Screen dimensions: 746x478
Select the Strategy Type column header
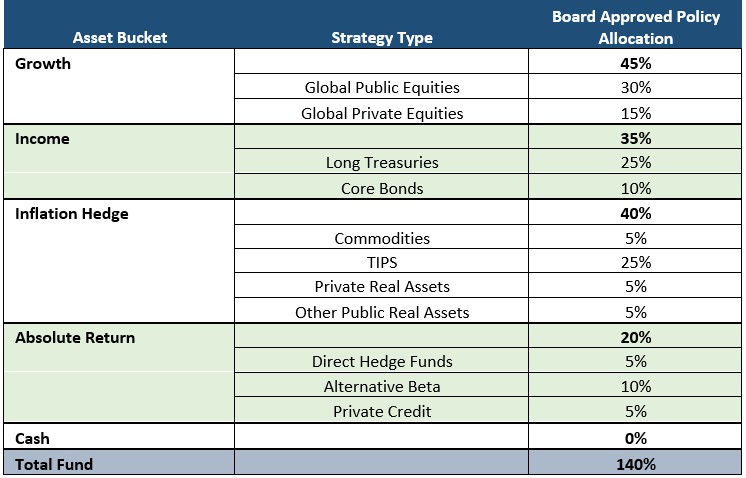tap(382, 38)
